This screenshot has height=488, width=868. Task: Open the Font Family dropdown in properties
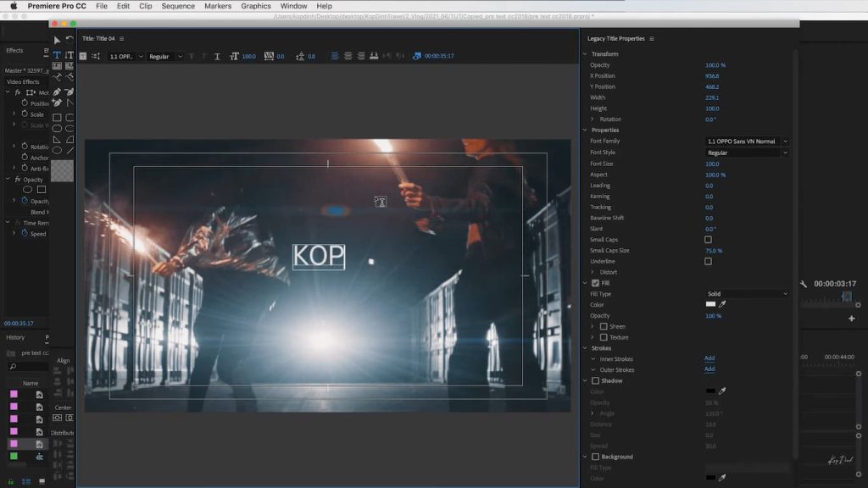(x=747, y=141)
